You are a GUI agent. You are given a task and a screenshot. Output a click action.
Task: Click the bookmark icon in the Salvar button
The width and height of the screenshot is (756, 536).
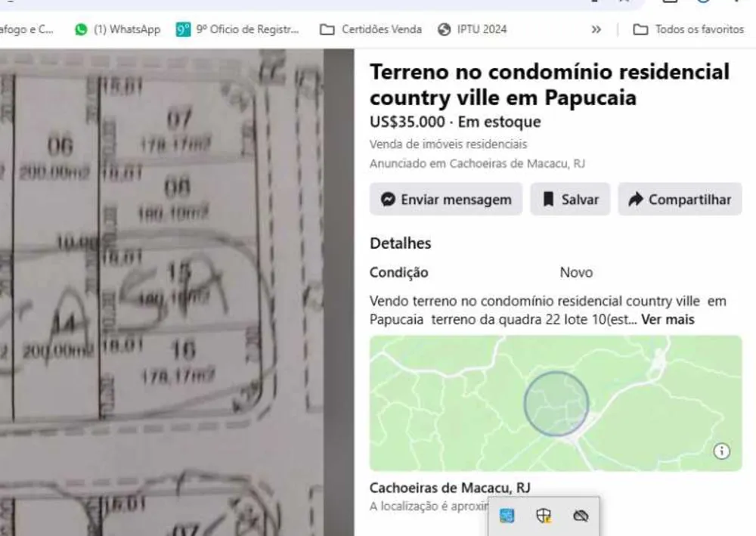548,199
